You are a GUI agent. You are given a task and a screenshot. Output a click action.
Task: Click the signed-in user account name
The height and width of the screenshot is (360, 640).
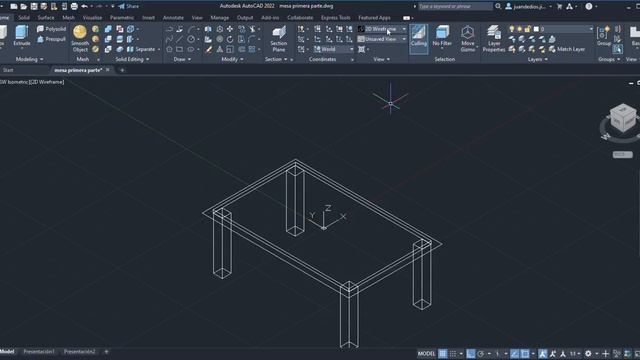529,6
